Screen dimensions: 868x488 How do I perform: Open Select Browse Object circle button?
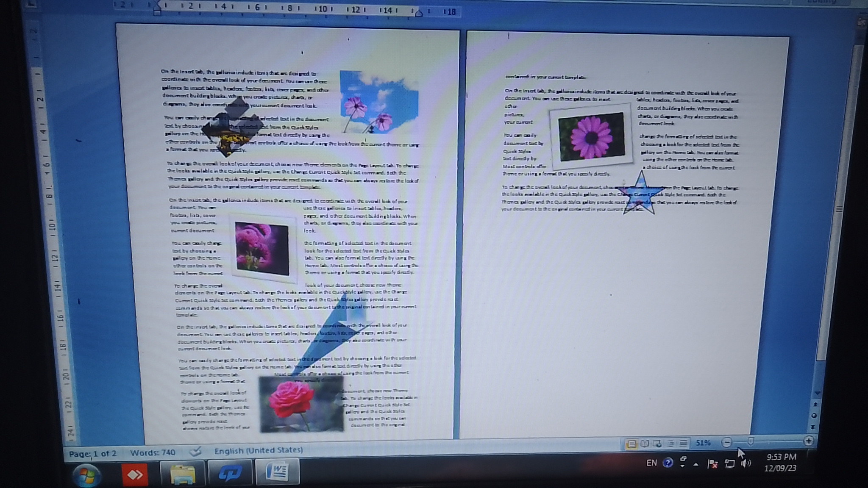(x=814, y=416)
